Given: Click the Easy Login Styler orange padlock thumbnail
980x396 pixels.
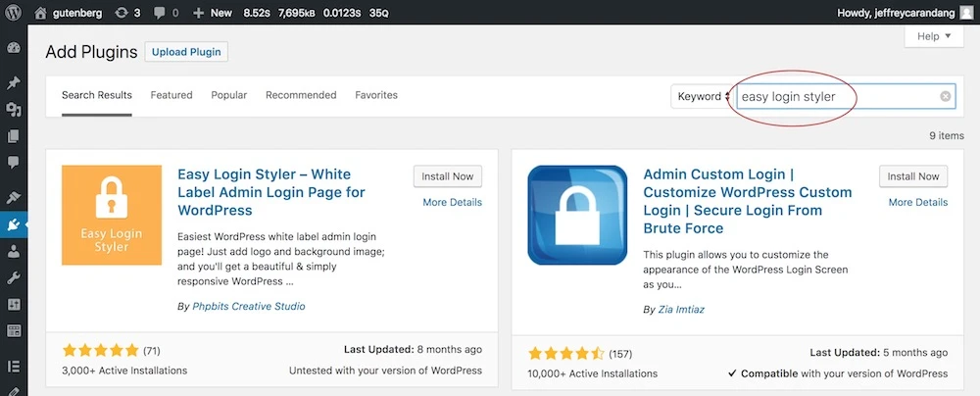Looking at the screenshot, I should [112, 216].
